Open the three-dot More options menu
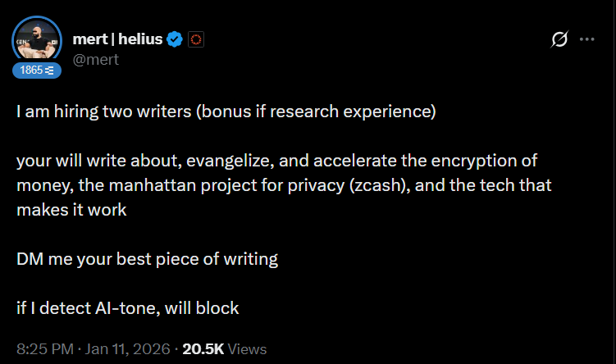This screenshot has height=364, width=616. click(x=586, y=39)
